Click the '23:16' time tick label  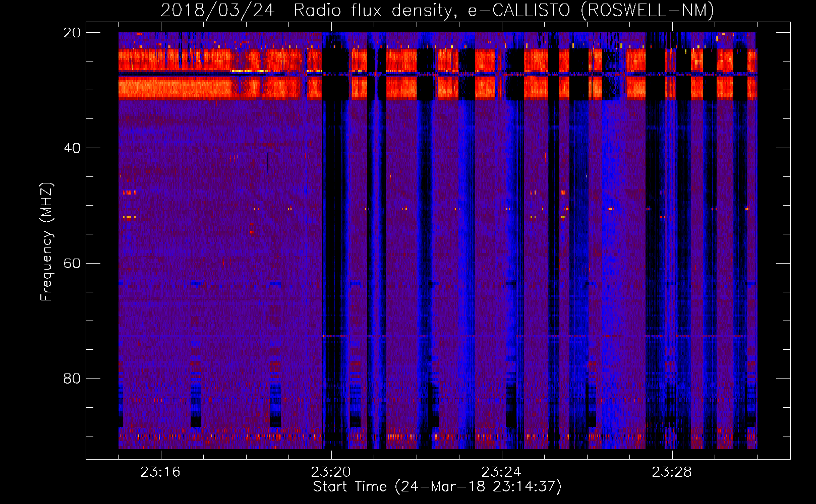[x=160, y=472]
